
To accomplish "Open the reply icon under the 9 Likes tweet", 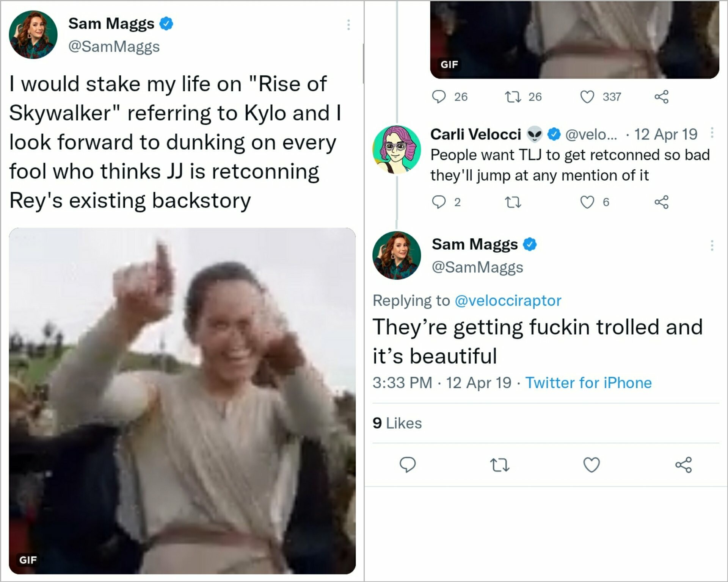I will pyautogui.click(x=408, y=465).
